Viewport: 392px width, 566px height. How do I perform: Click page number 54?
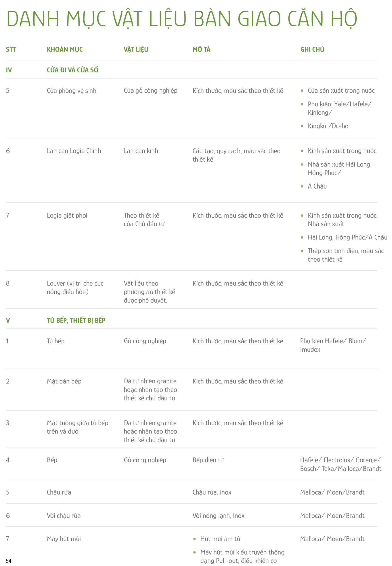click(x=9, y=561)
